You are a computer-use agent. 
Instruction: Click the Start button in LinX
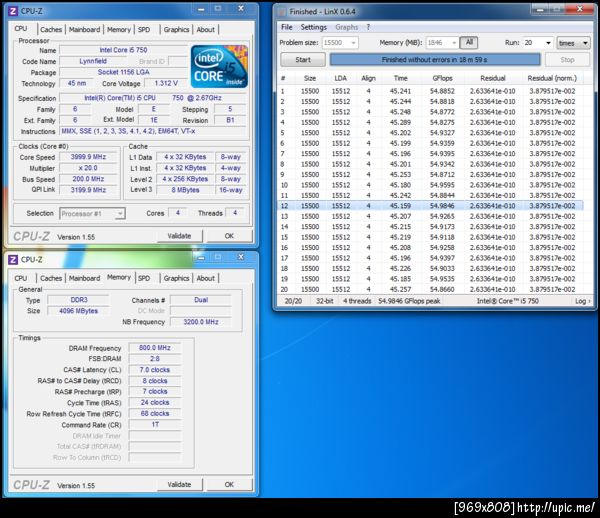[303, 60]
